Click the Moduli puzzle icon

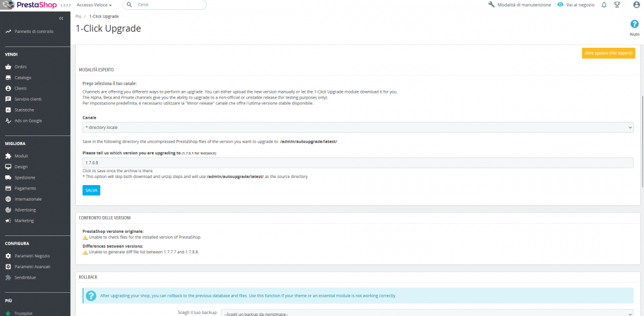(x=8, y=156)
